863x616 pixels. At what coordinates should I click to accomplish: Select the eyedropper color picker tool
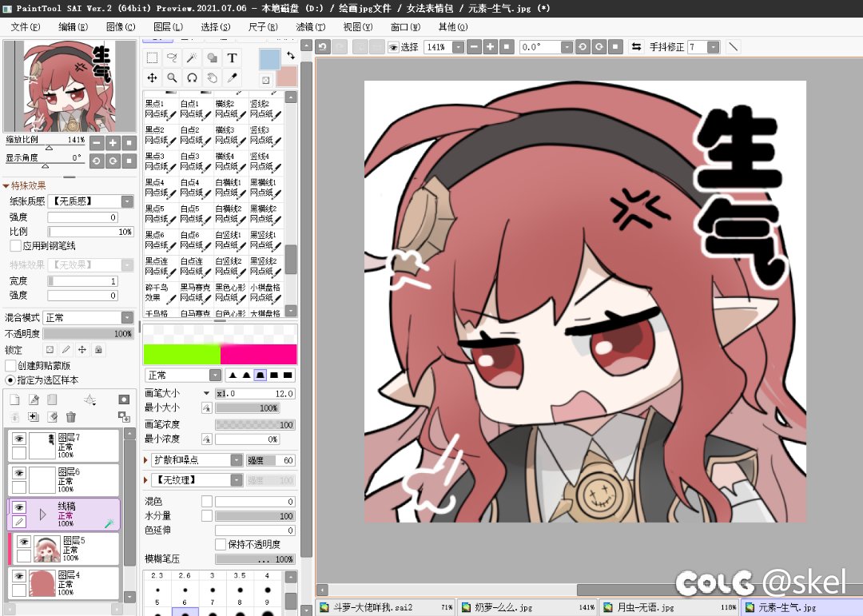232,77
